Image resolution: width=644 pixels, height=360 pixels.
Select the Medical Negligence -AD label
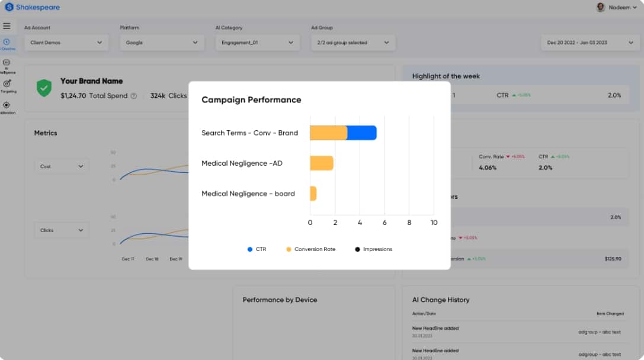242,163
